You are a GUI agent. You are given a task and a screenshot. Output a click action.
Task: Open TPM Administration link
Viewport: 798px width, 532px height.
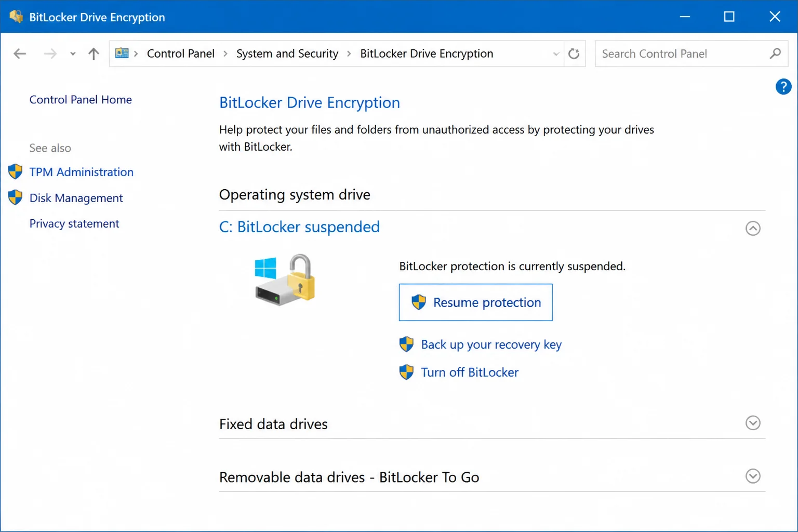82,172
